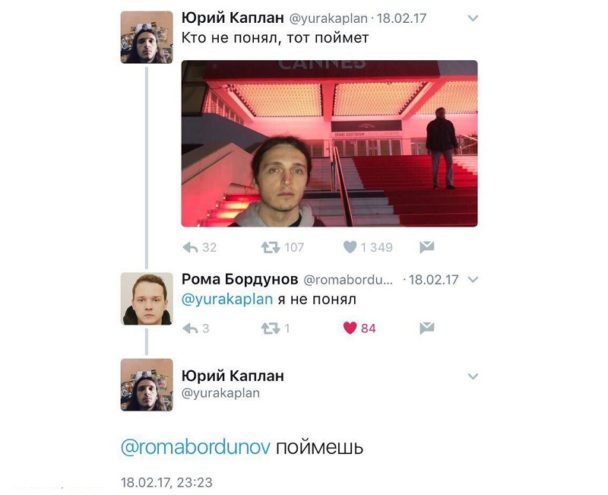Screen dimensions: 608x495
Task: Unlike the reply with 84 likes
Action: pos(350,328)
